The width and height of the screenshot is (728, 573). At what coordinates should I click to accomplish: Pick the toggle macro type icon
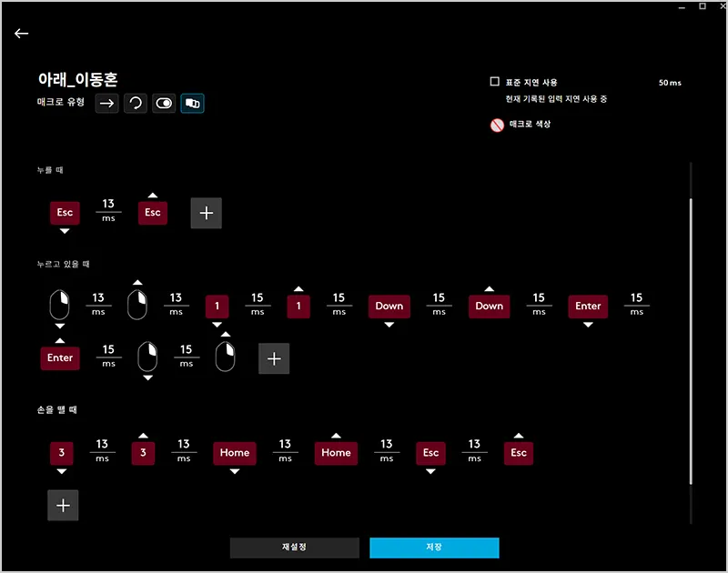click(164, 104)
